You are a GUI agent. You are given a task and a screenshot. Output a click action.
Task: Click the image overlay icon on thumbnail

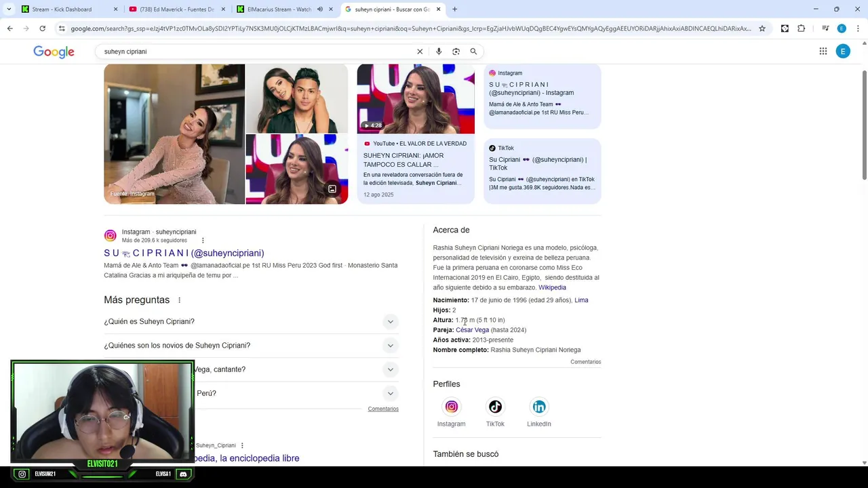point(332,189)
